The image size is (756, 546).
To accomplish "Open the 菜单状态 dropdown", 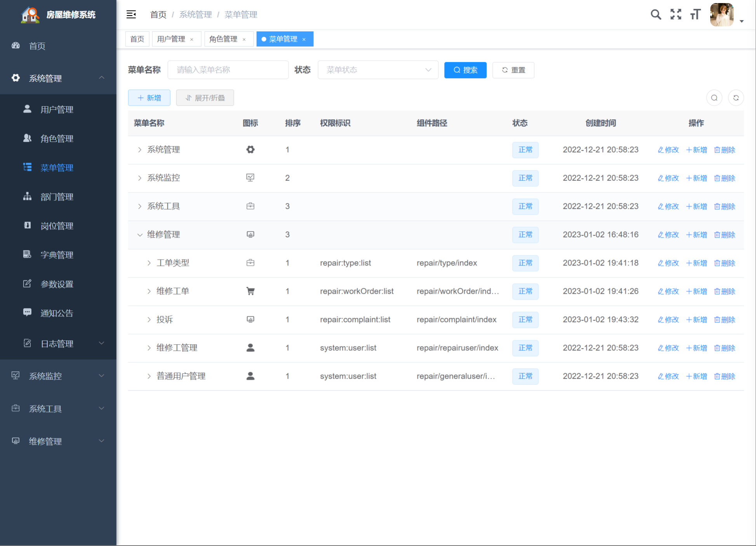I will pyautogui.click(x=378, y=70).
